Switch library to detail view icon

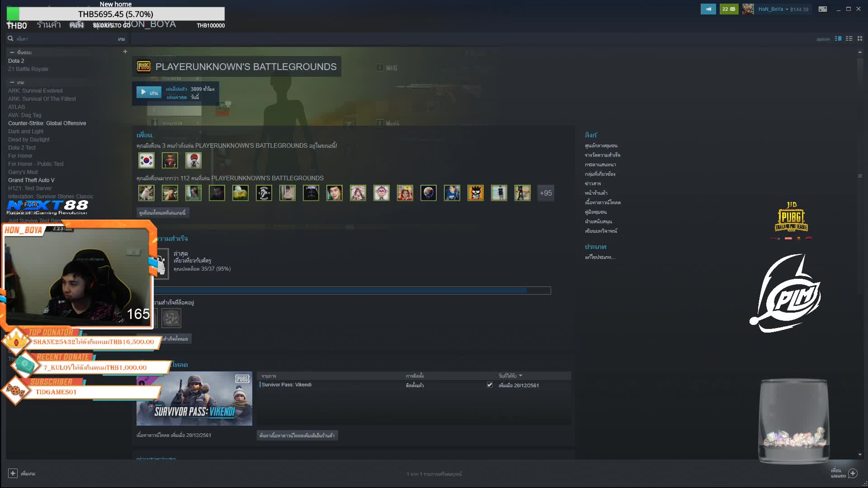[838, 39]
